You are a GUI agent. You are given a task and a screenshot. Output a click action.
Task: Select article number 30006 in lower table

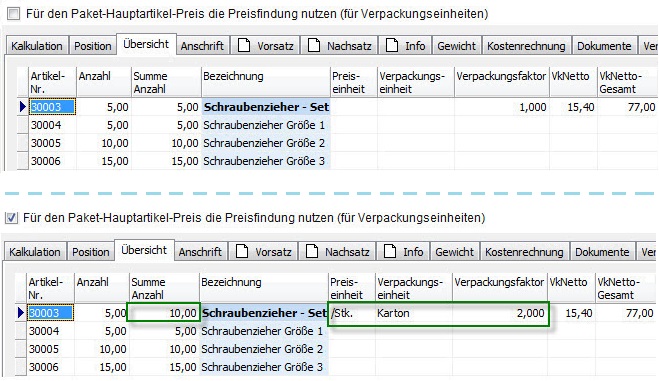click(x=50, y=367)
